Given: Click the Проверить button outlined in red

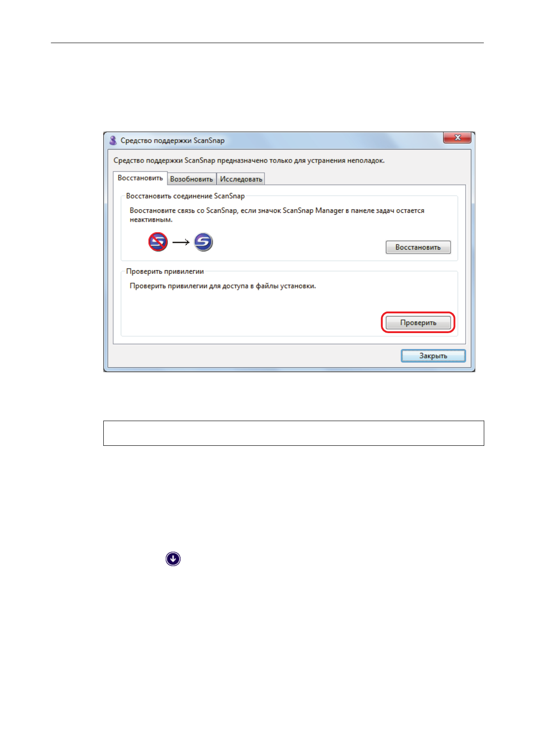Looking at the screenshot, I should 418,323.
